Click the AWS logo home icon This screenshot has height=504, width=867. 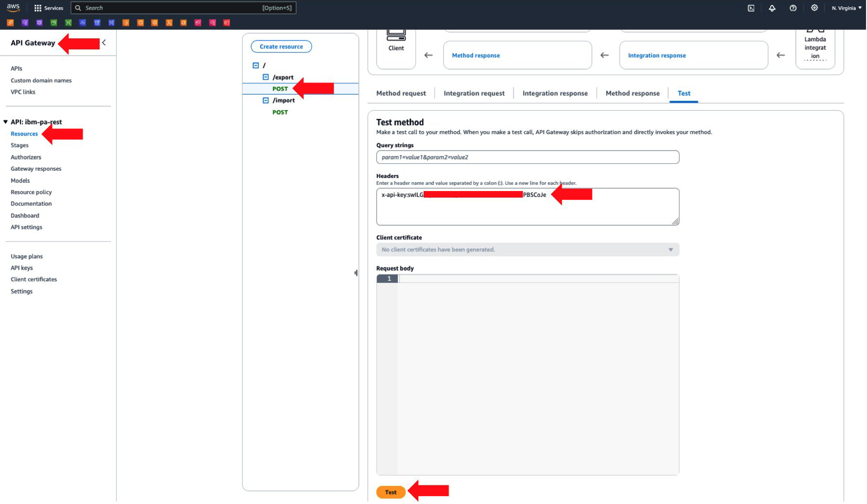click(13, 7)
